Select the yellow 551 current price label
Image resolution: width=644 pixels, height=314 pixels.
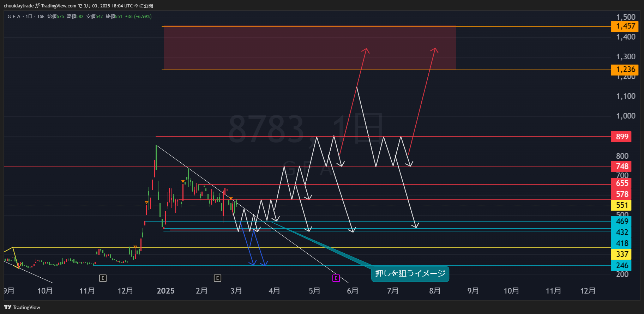pos(621,205)
